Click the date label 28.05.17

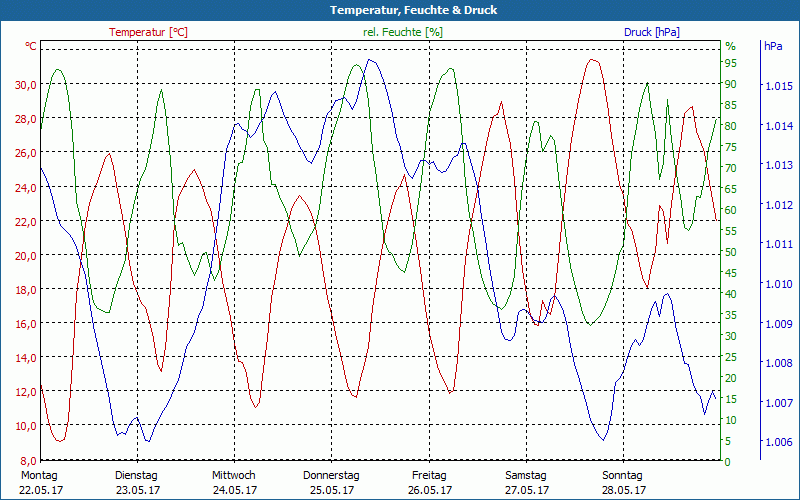[622, 490]
